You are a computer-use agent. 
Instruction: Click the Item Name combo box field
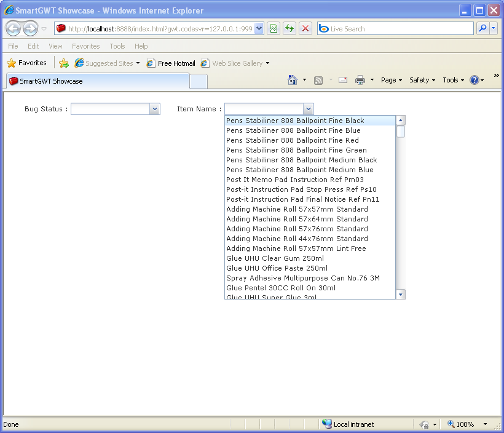point(264,109)
